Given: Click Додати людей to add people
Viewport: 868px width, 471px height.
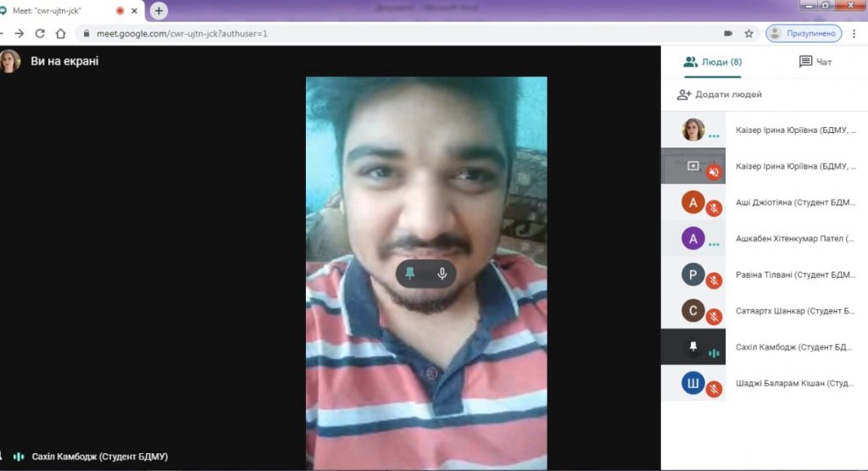Looking at the screenshot, I should click(x=719, y=94).
